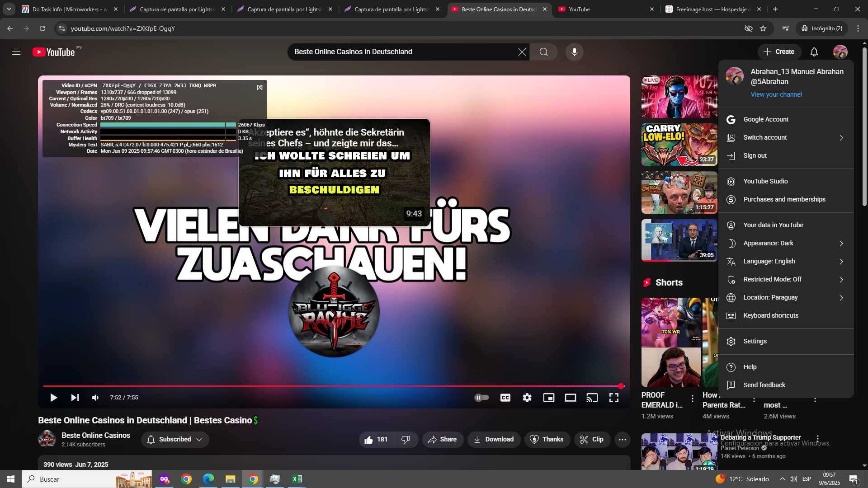
Task: Open Google Account menu item
Action: coord(786,119)
